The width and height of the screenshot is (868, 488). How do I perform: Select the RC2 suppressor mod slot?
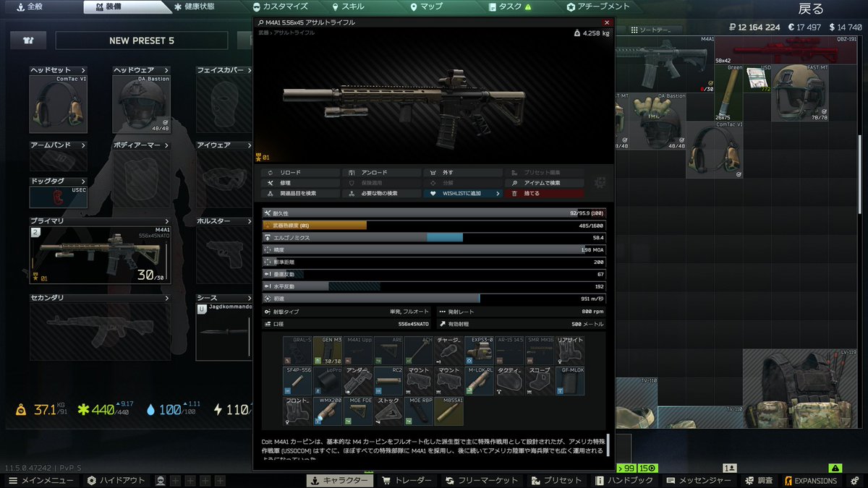pos(388,380)
